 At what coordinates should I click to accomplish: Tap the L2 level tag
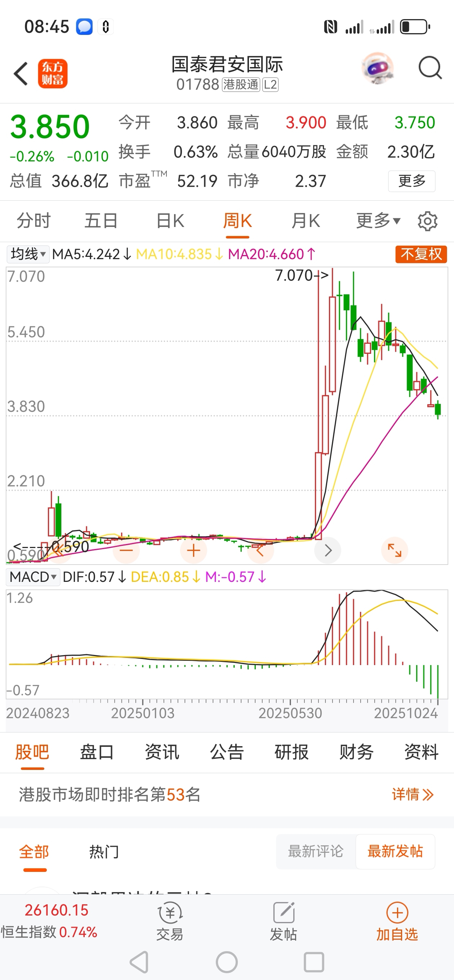click(270, 84)
